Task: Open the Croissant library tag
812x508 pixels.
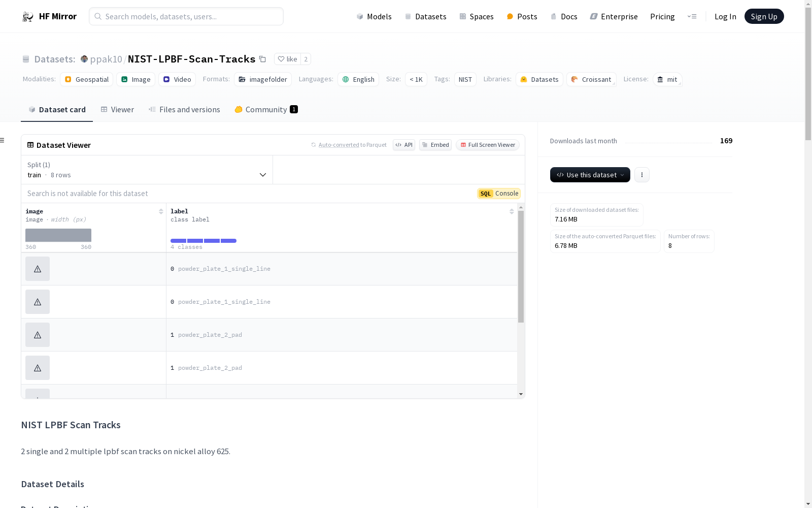Action: point(591,79)
